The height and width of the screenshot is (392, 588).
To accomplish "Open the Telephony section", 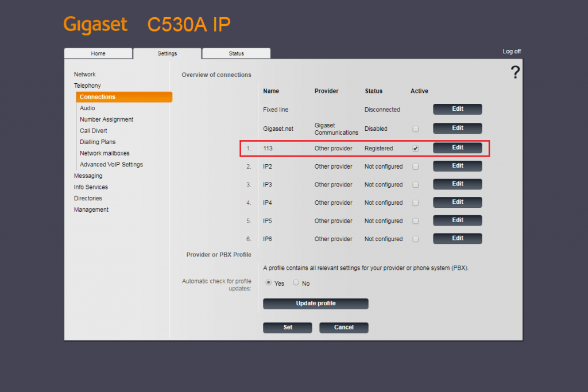I will coord(87,86).
